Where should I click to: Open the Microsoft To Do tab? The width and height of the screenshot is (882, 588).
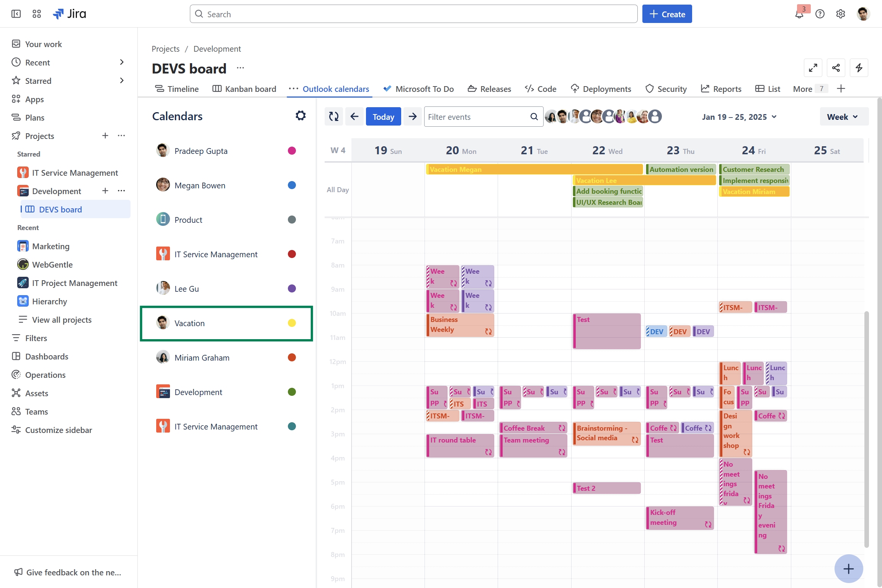coord(418,89)
